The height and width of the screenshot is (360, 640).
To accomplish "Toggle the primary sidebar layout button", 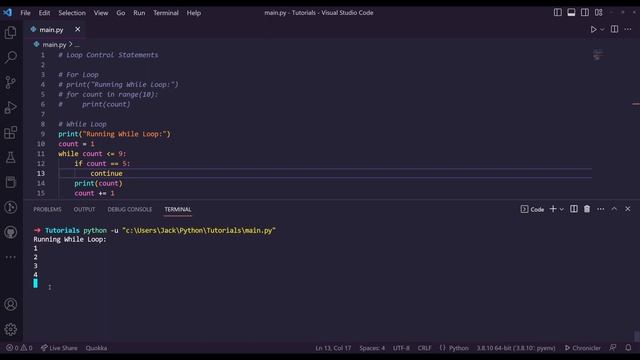I will pos(558,13).
